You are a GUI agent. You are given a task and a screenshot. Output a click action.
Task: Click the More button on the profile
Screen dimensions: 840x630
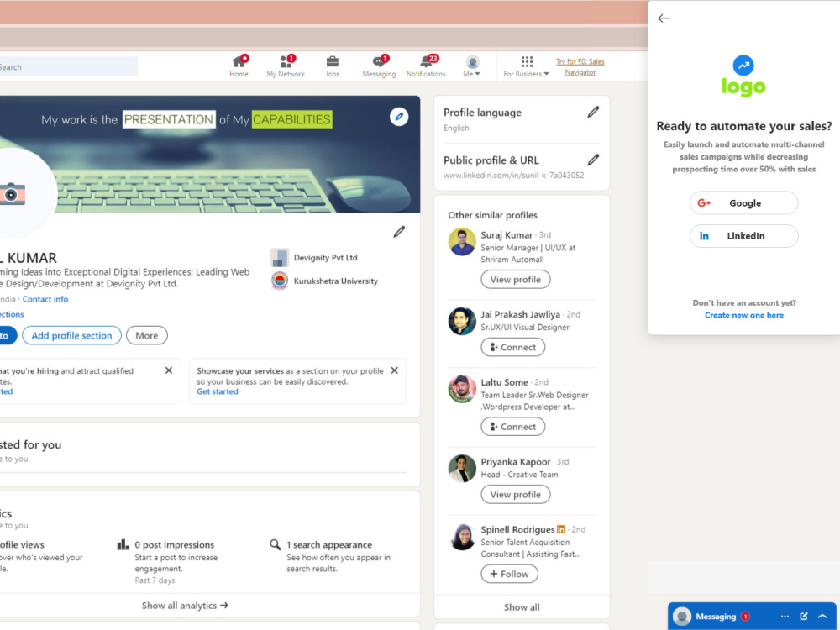coord(147,335)
